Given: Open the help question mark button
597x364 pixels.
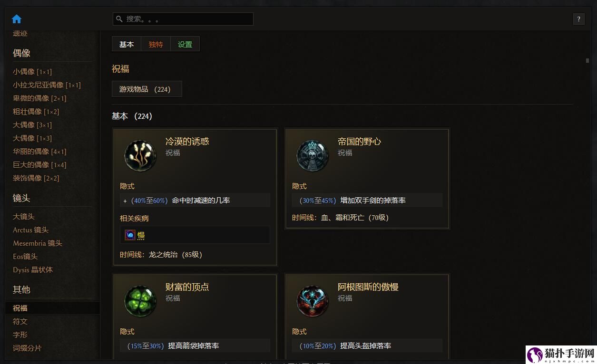Looking at the screenshot, I should click(578, 19).
